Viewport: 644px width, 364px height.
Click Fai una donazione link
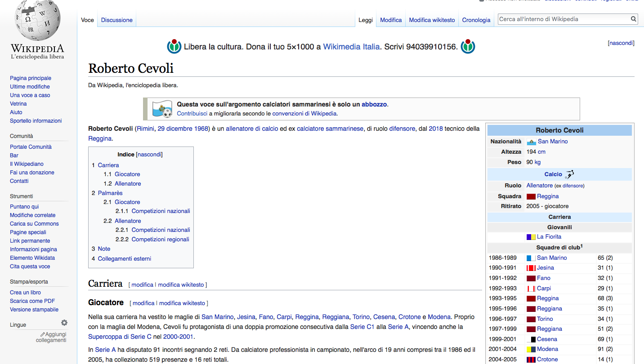(x=32, y=173)
